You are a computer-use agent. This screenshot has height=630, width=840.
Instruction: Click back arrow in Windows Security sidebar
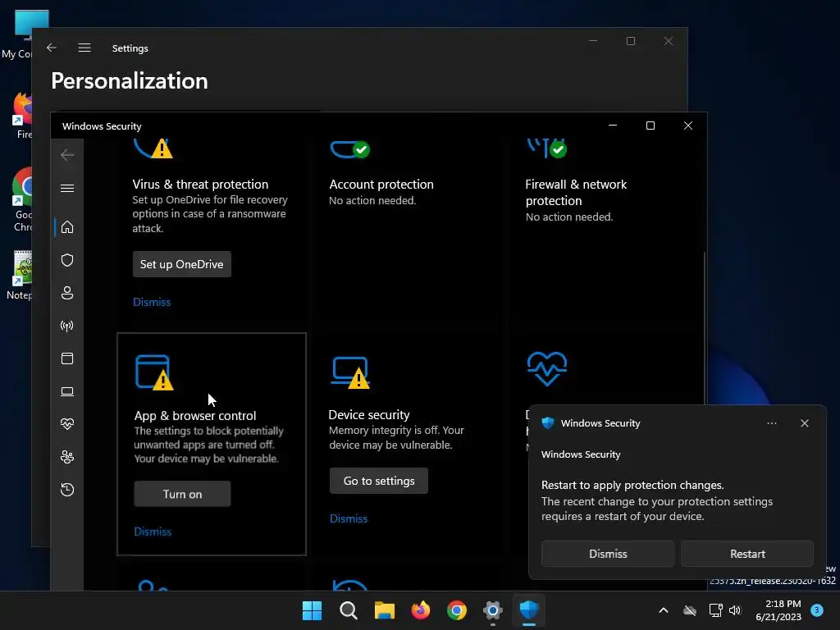click(x=67, y=155)
